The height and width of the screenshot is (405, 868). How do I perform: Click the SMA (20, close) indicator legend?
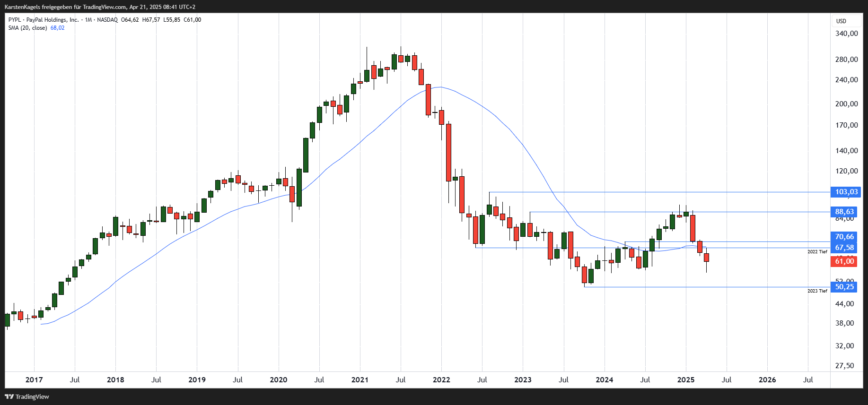pyautogui.click(x=27, y=28)
